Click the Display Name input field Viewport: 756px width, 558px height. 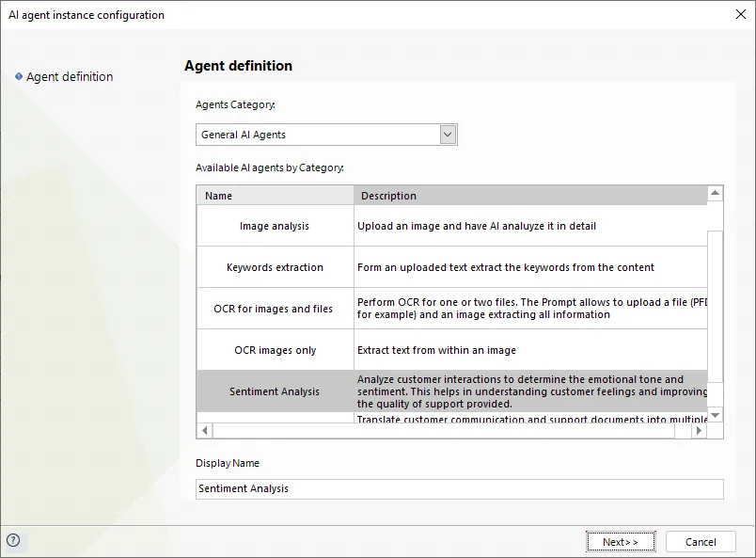click(x=460, y=489)
